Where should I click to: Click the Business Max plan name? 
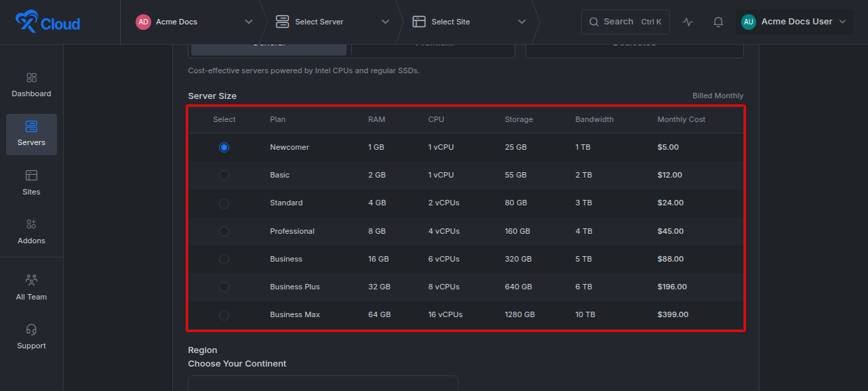(x=295, y=314)
